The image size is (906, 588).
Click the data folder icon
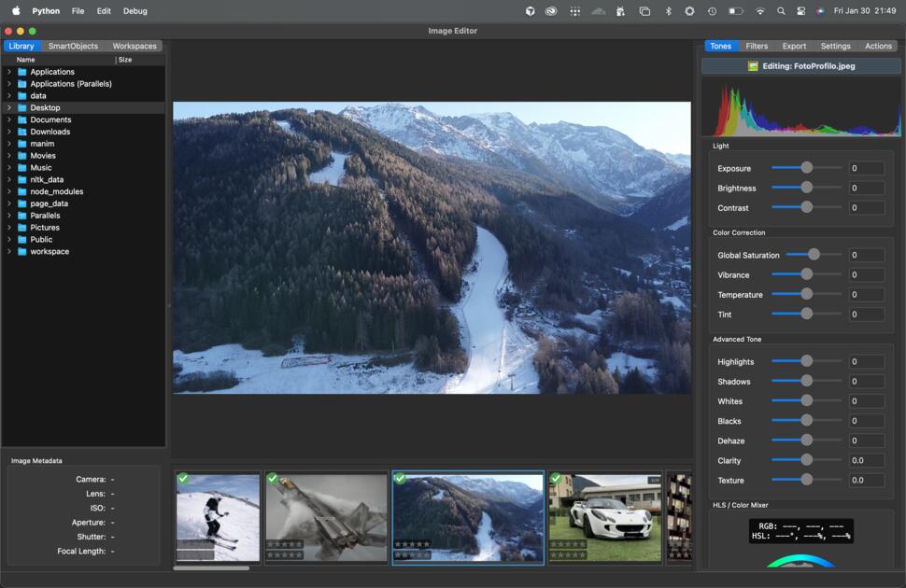click(22, 96)
